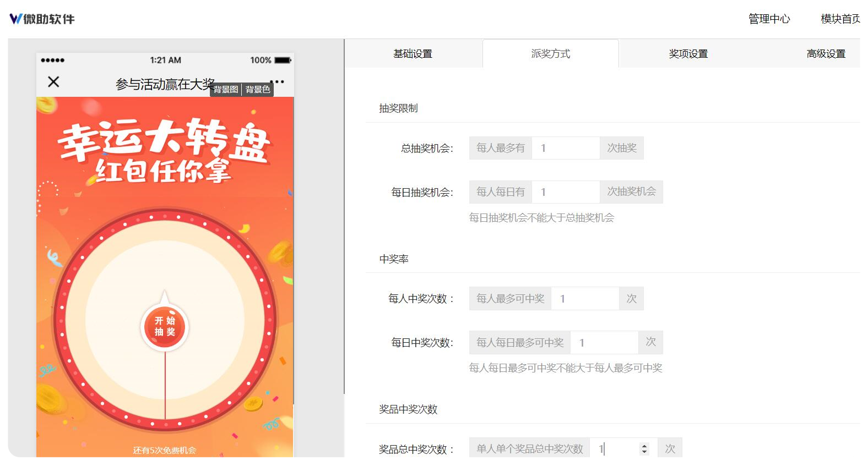
Task: Click the 中奖率 section heading
Action: (x=394, y=259)
